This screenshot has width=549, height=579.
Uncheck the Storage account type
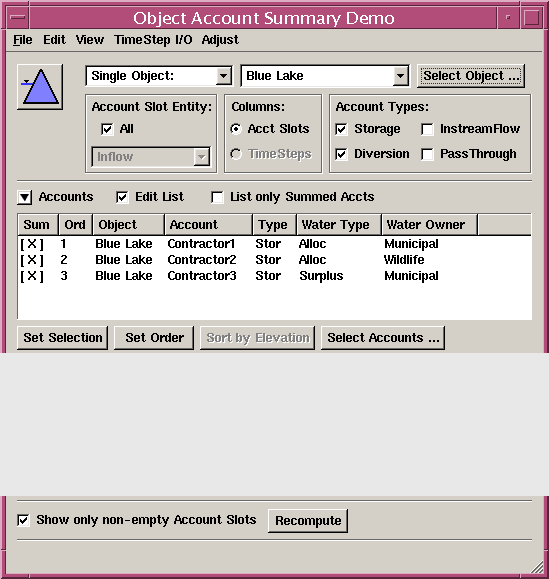341,129
